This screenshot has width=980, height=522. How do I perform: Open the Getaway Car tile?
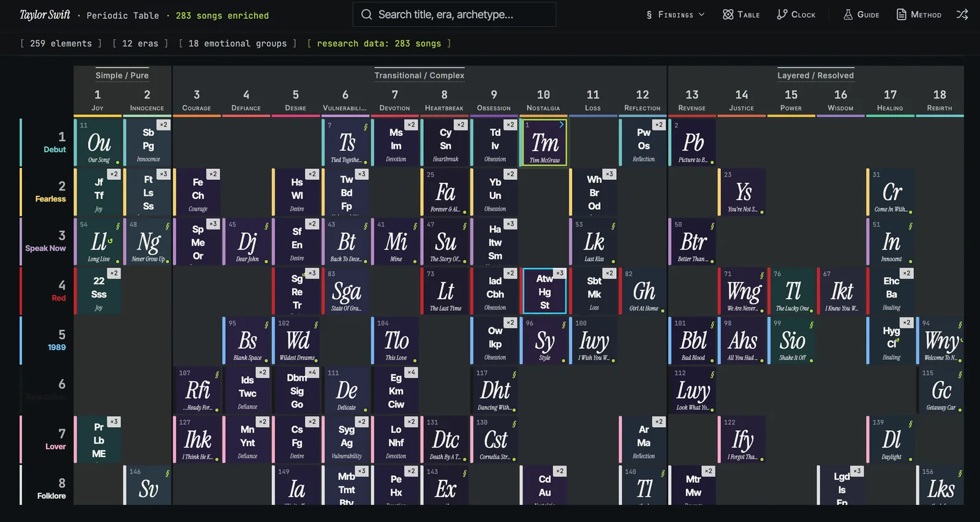941,390
